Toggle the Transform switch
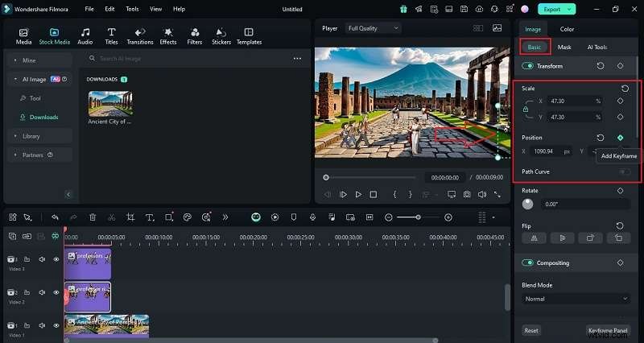Screen dimensions: 644x343 (x=527, y=66)
